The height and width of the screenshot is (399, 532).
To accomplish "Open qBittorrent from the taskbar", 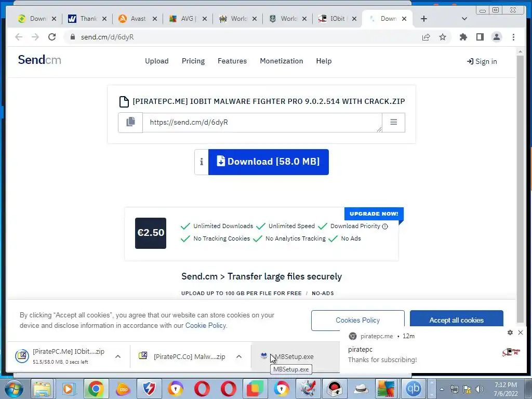I will (x=413, y=389).
